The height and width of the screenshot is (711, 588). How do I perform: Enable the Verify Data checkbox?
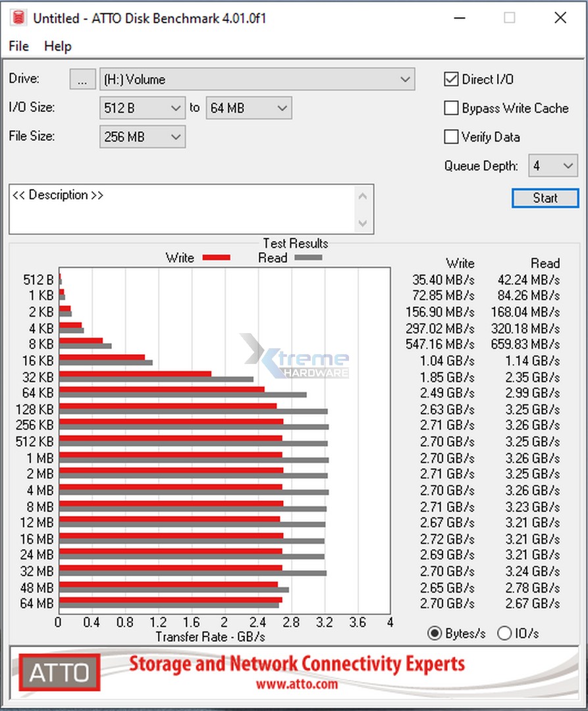451,137
